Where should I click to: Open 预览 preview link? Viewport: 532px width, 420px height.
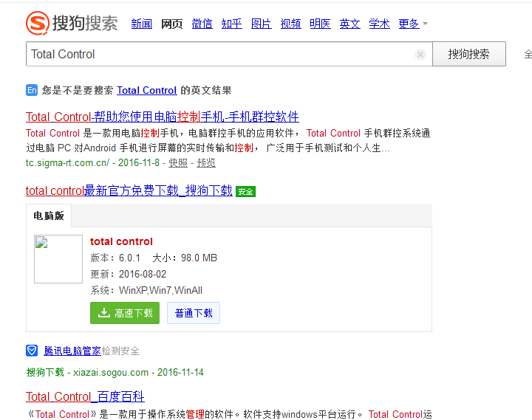206,163
